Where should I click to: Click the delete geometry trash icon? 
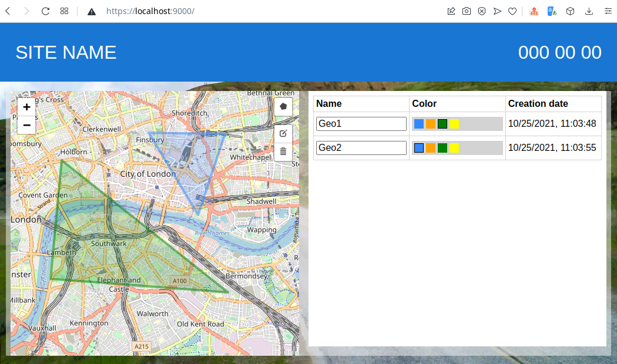[283, 151]
